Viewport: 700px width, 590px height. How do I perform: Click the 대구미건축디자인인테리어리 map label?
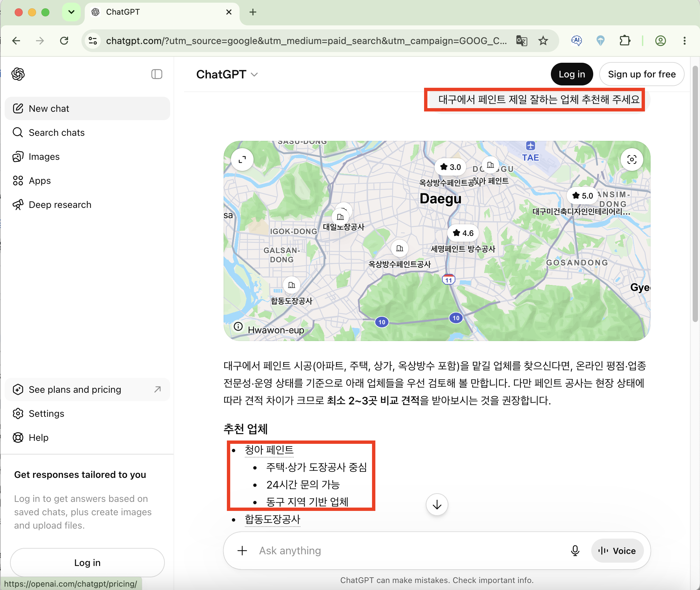pos(581,211)
